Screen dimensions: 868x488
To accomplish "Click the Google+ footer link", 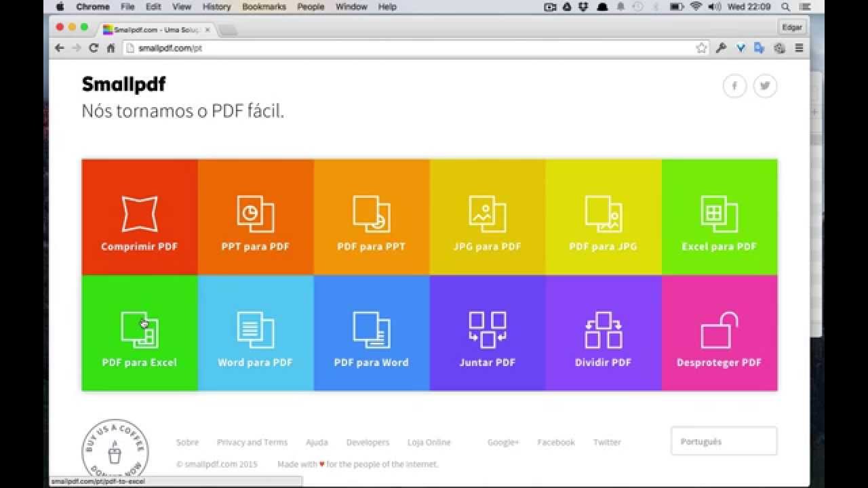I will pos(503,442).
